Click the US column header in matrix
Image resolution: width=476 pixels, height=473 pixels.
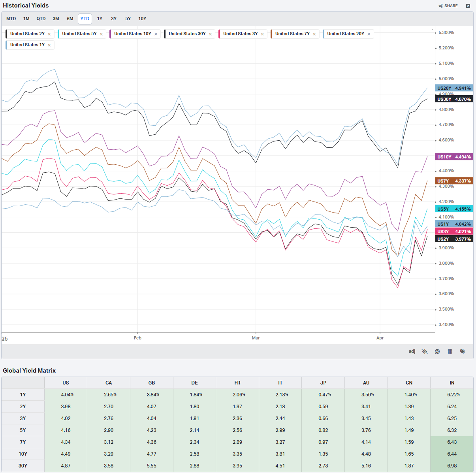66,383
